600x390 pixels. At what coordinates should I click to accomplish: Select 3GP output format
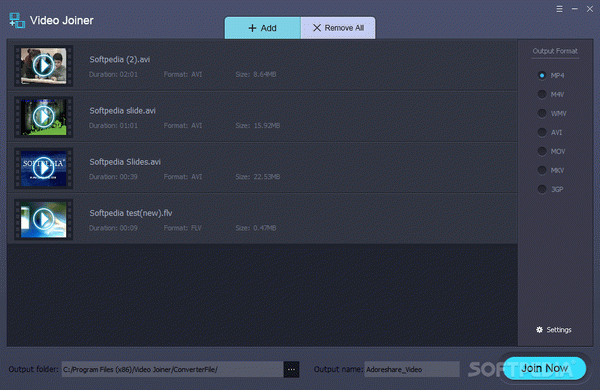(542, 189)
